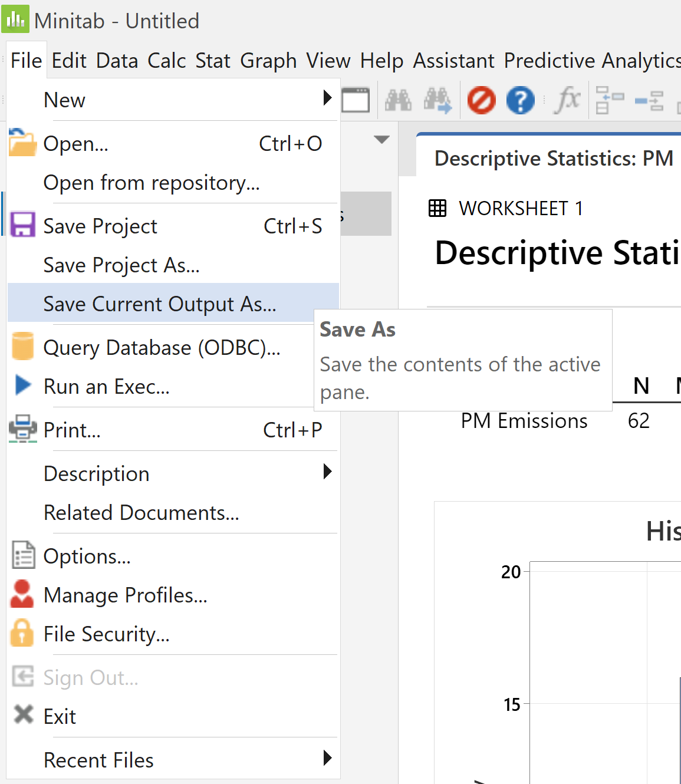Open the Predictive Analytics menu

592,60
